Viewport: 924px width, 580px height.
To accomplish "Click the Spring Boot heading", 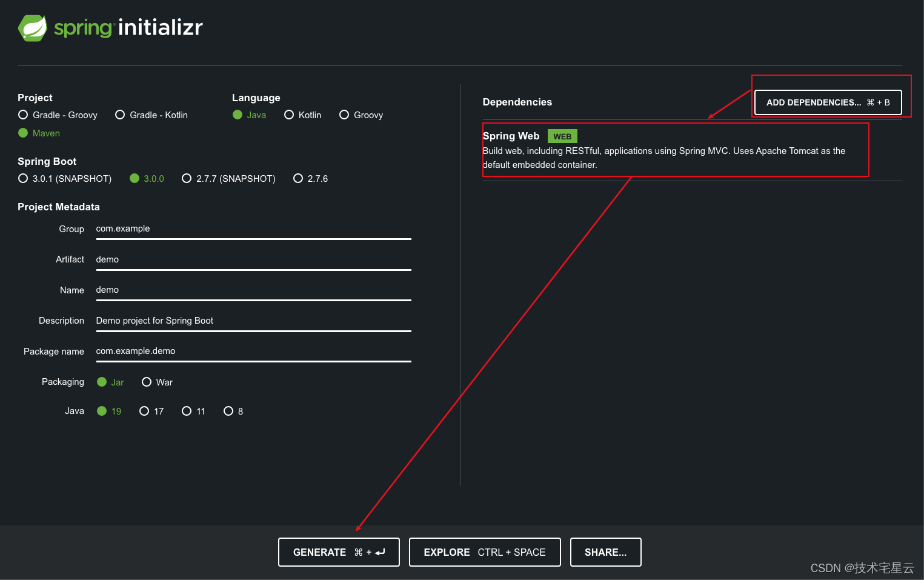I will point(47,162).
